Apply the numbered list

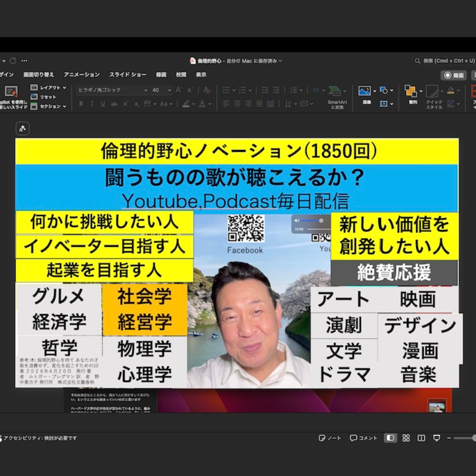(x=242, y=90)
